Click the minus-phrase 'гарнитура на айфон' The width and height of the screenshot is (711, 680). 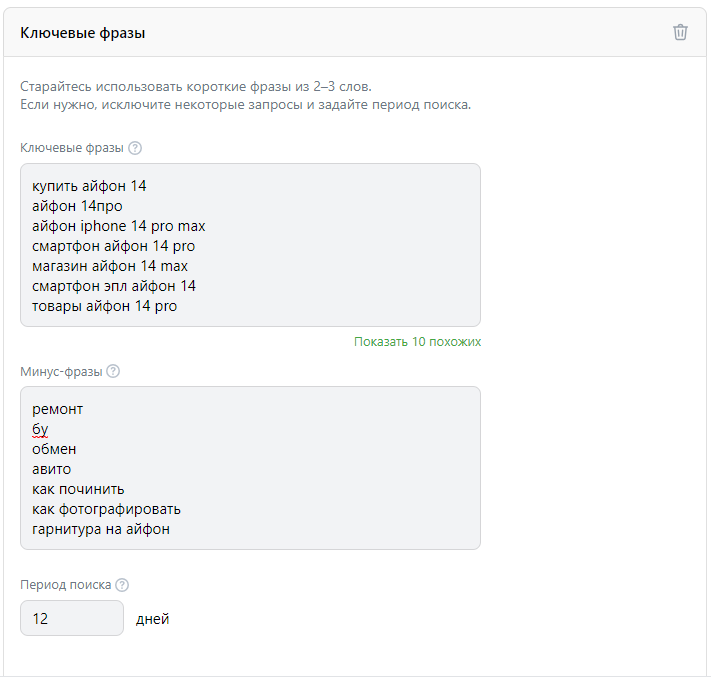(101, 529)
